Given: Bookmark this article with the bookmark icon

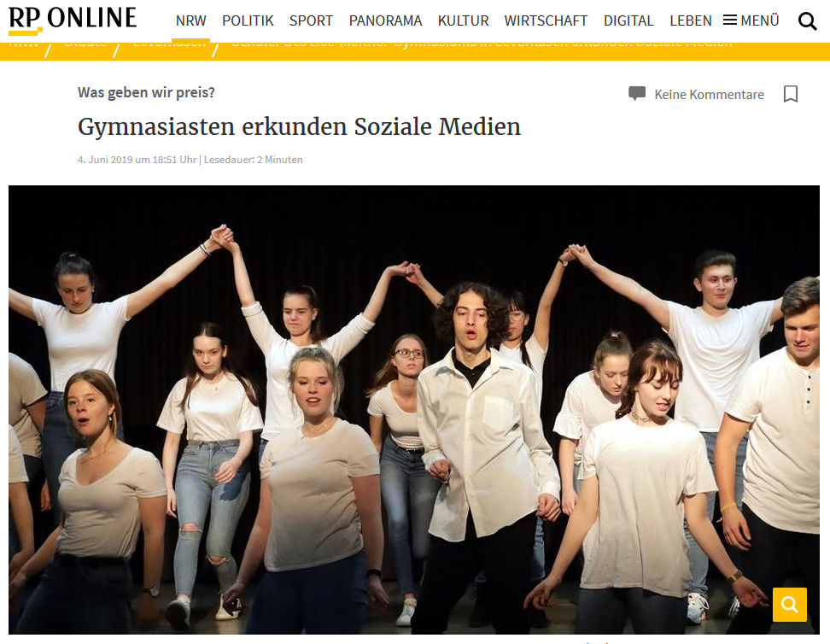Looking at the screenshot, I should point(791,94).
